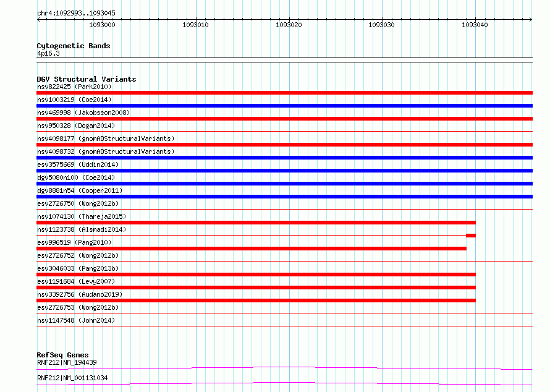Click red bar under nsv1074130
The width and height of the screenshot is (550, 392).
click(x=256, y=223)
